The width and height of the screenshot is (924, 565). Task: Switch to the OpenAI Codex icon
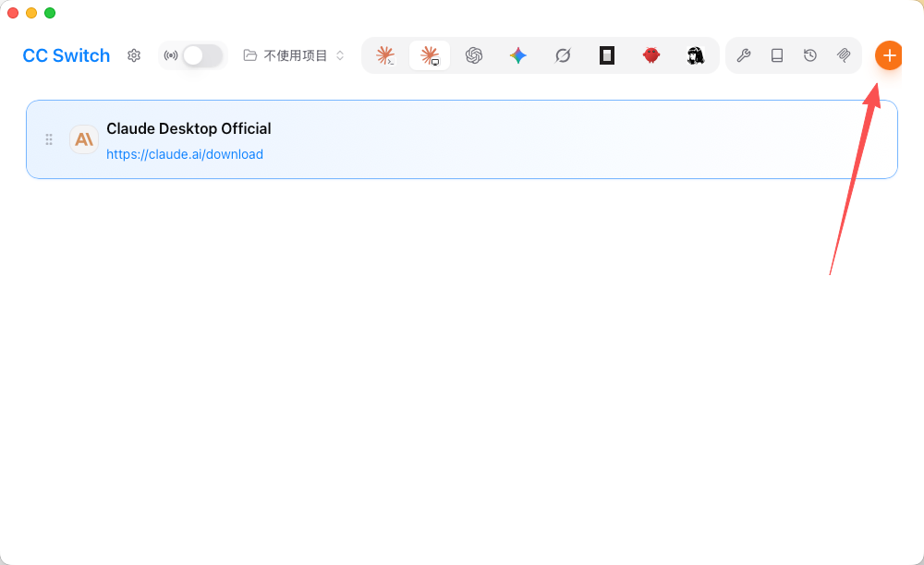pyautogui.click(x=474, y=55)
